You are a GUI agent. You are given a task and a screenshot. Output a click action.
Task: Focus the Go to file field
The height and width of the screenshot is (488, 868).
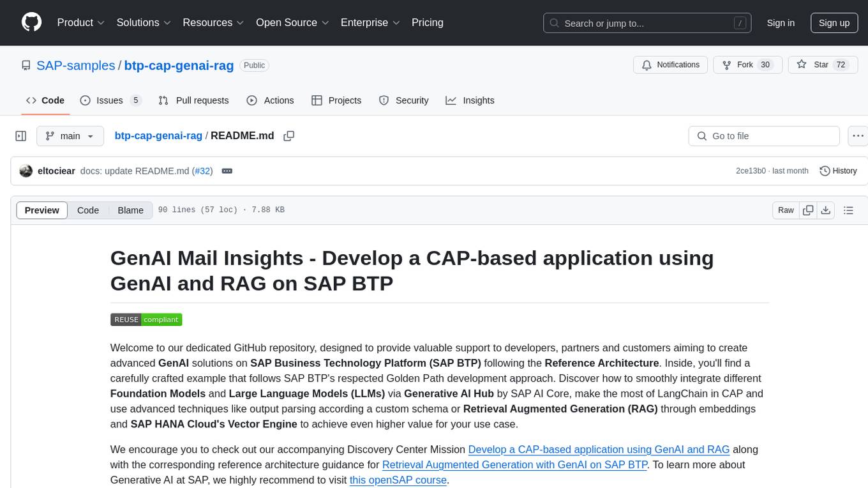[x=764, y=136]
